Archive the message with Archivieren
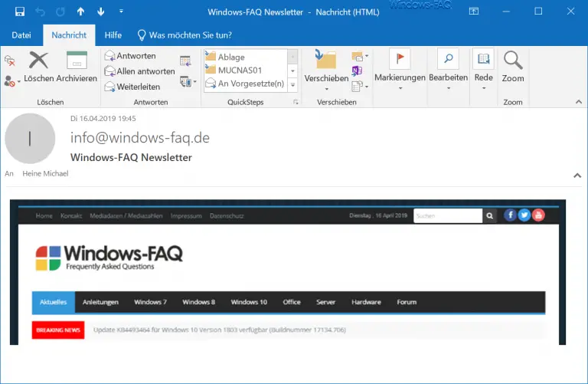 [x=77, y=66]
